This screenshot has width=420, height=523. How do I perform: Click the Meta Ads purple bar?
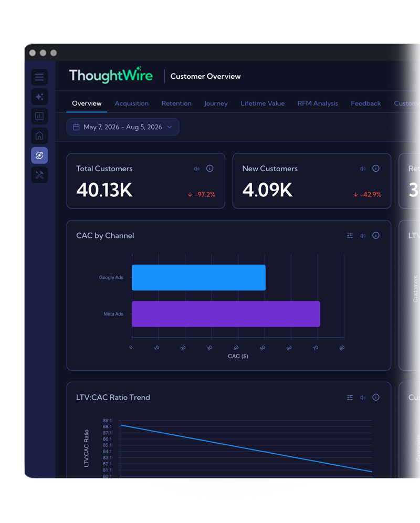click(226, 314)
